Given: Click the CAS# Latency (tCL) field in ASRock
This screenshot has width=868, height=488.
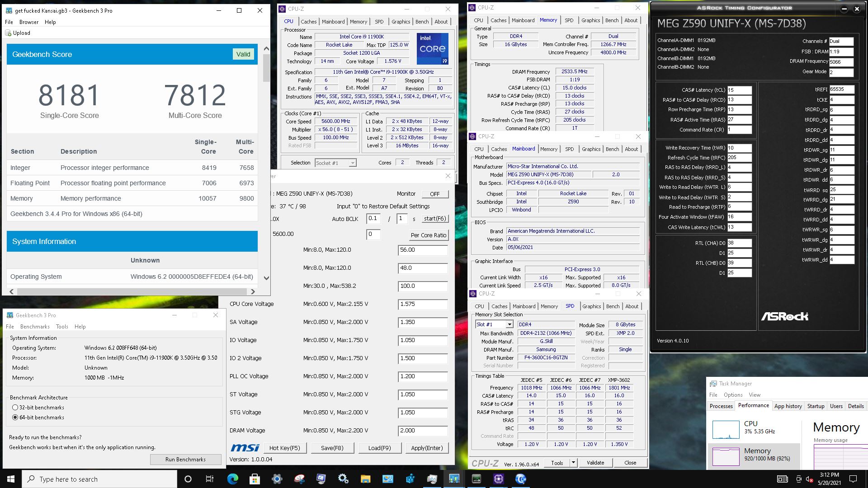Looking at the screenshot, I should point(739,90).
